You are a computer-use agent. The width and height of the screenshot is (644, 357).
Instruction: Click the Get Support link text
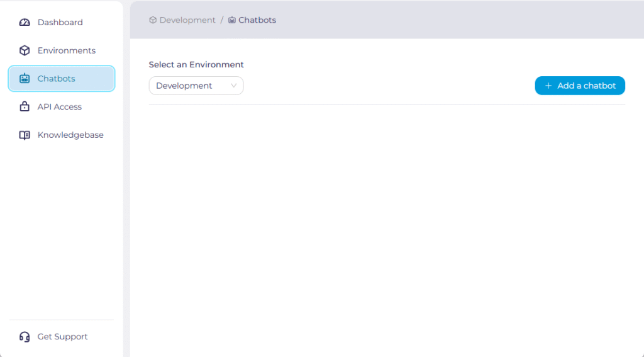(63, 337)
